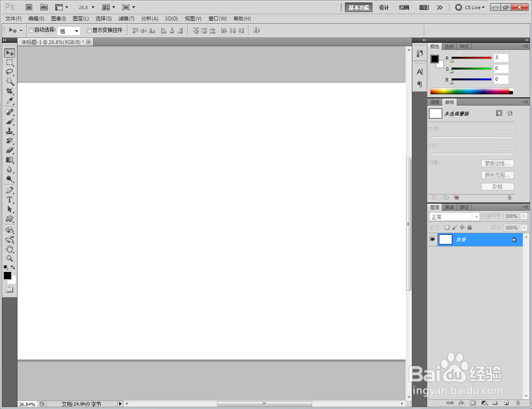This screenshot has height=409, width=532.
Task: Select the Spot Healing Brush tool
Action: pyautogui.click(x=10, y=112)
